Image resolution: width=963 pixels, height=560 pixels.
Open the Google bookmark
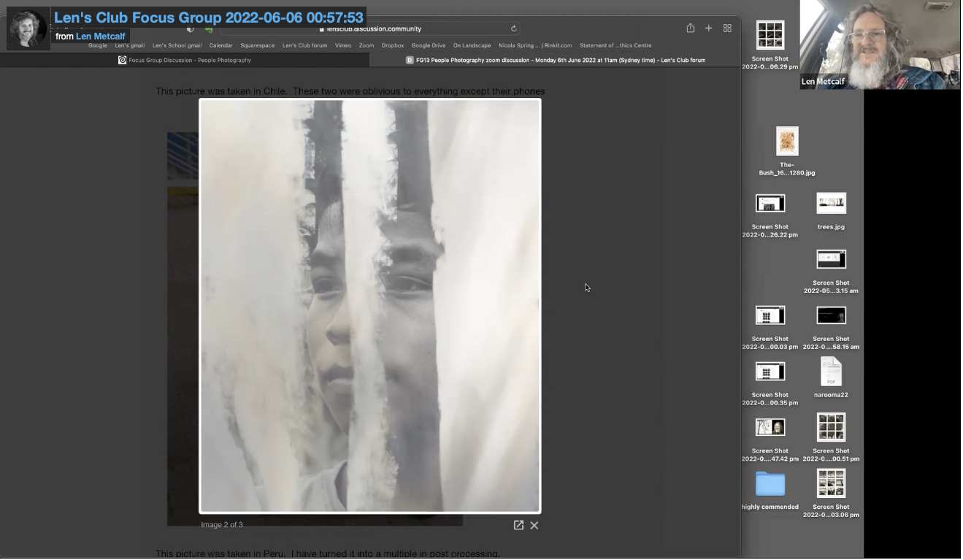(x=98, y=45)
